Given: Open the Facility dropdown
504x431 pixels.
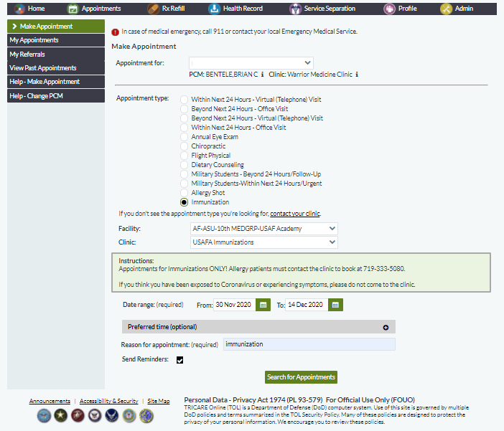Looking at the screenshot, I should (264, 229).
